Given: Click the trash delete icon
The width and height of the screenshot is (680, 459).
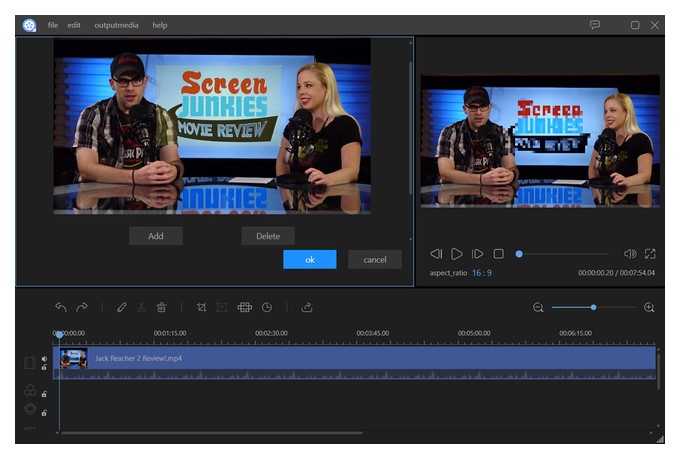Looking at the screenshot, I should tap(161, 308).
